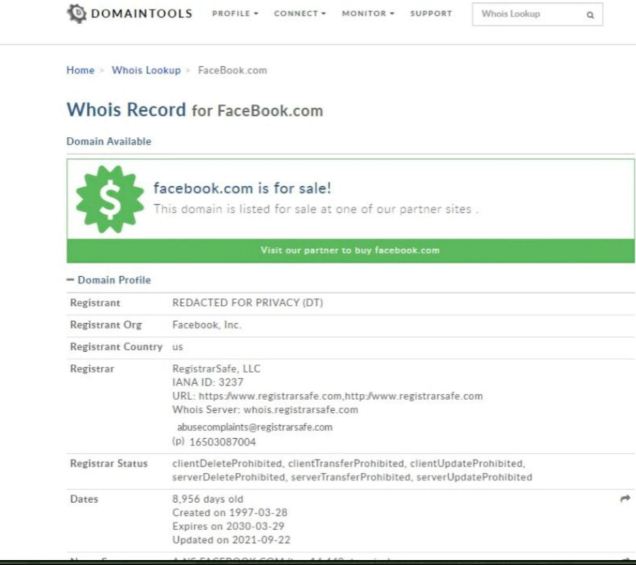The width and height of the screenshot is (636, 565).
Task: Click the phone number 16503087004
Action: click(x=222, y=442)
